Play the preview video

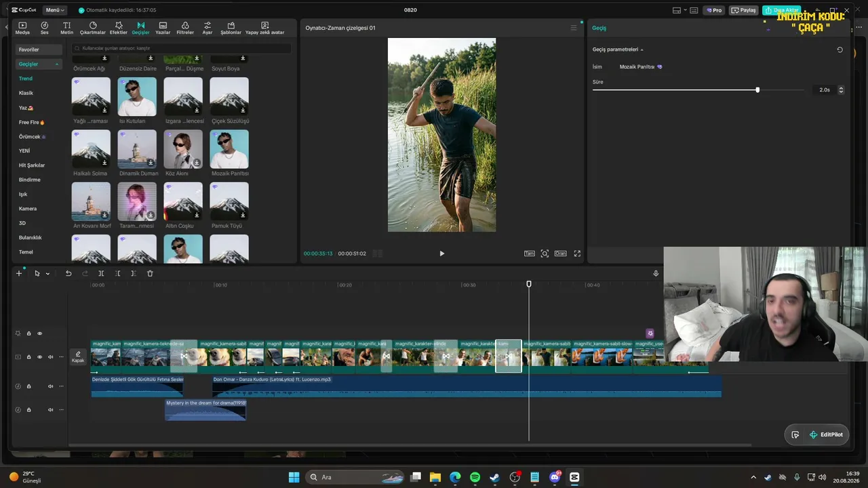tap(441, 253)
